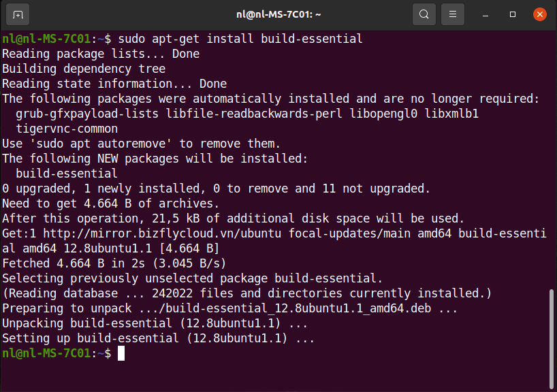Open a new terminal tab

[18, 14]
